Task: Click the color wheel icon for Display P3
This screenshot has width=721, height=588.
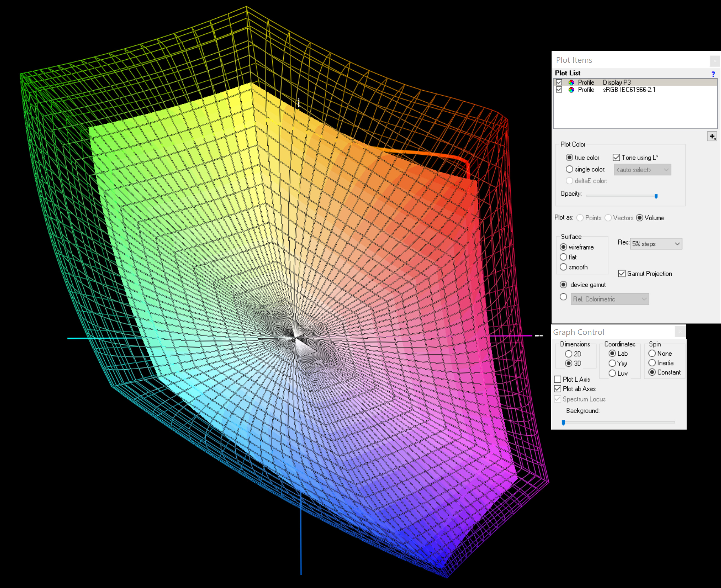Action: (571, 82)
